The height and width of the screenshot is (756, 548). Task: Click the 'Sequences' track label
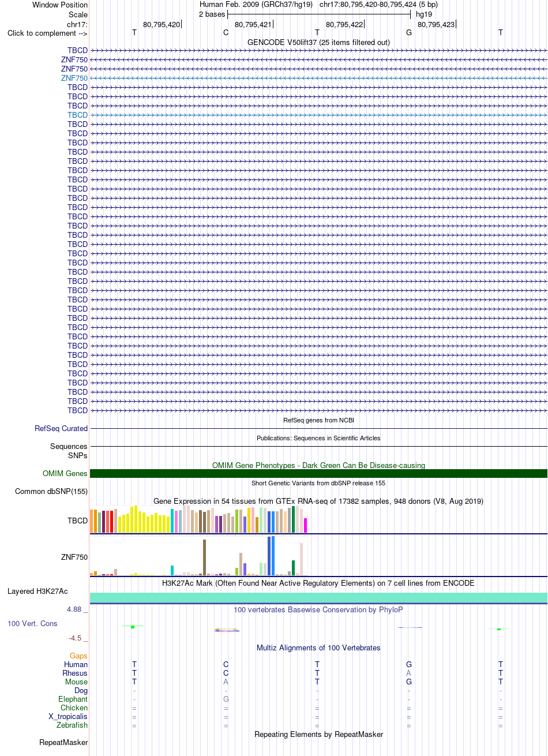69,447
